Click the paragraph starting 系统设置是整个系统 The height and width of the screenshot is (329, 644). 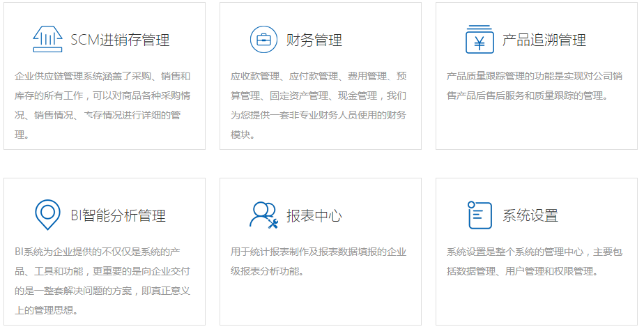pyautogui.click(x=535, y=261)
